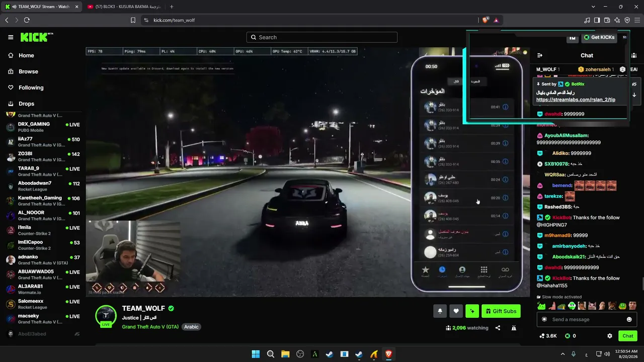Send message with green Chat button

[x=628, y=336]
